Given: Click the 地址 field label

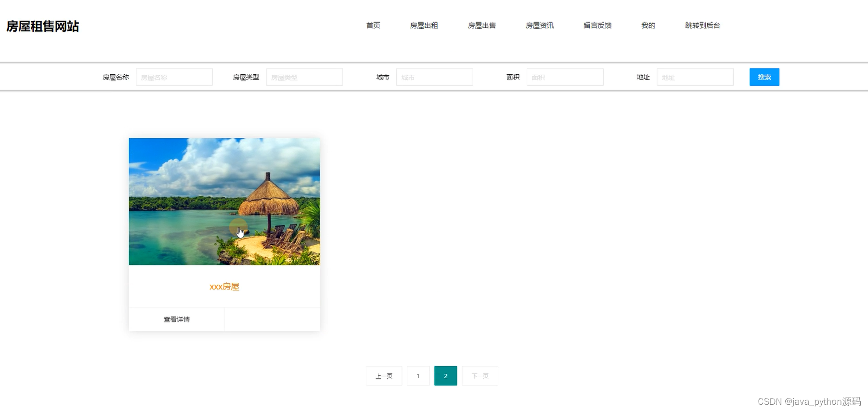Looking at the screenshot, I should coord(643,77).
